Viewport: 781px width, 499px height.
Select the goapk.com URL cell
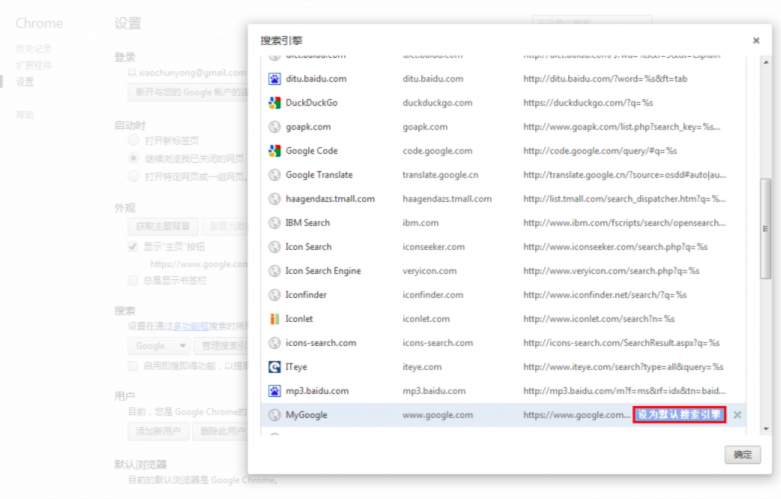click(x=622, y=126)
